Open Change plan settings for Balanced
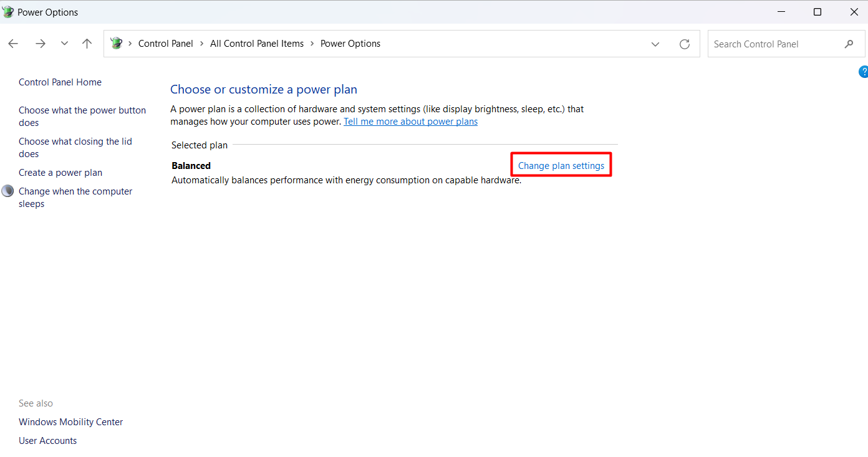This screenshot has height=457, width=868. click(561, 166)
